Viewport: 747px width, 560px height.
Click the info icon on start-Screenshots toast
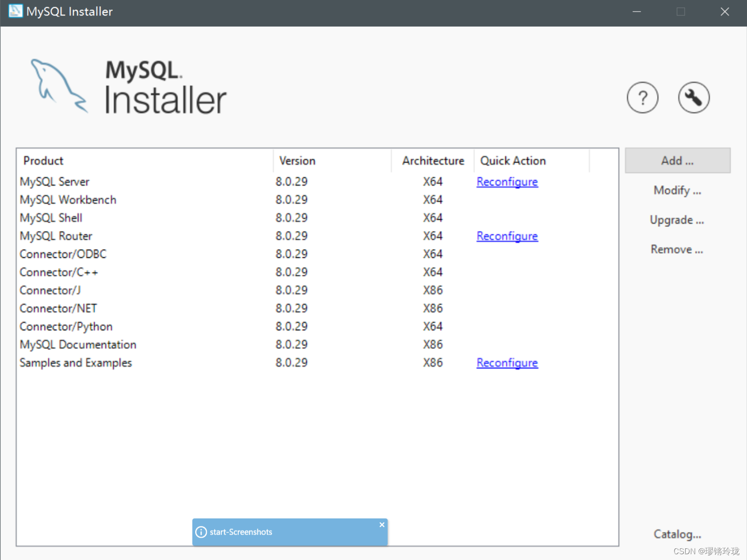coord(201,532)
